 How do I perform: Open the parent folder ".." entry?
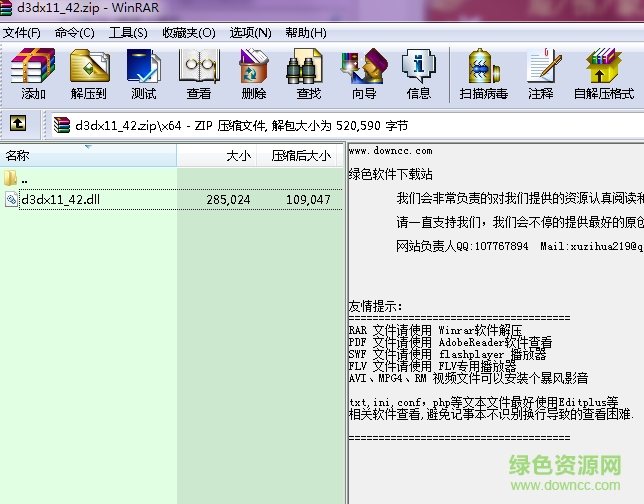pos(24,179)
